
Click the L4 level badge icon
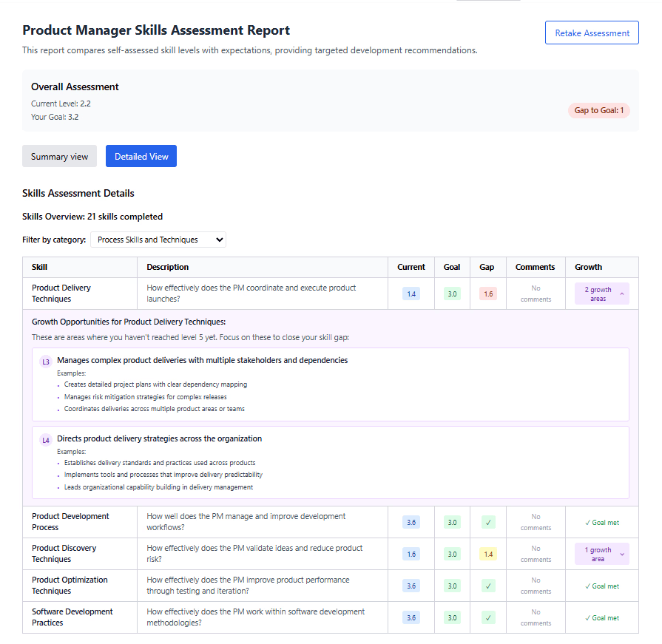[46, 440]
